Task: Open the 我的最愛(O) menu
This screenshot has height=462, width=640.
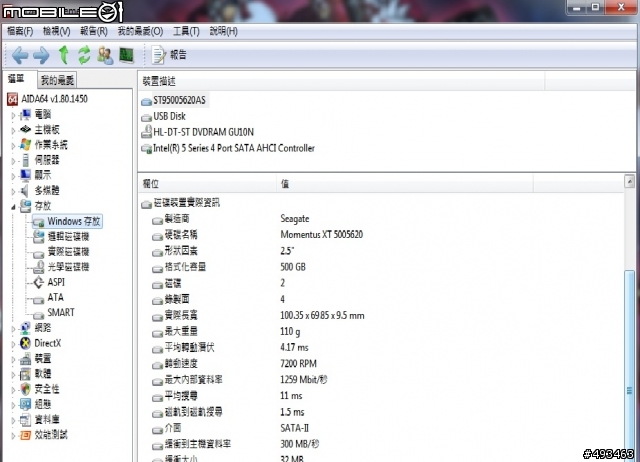Action: (140, 31)
